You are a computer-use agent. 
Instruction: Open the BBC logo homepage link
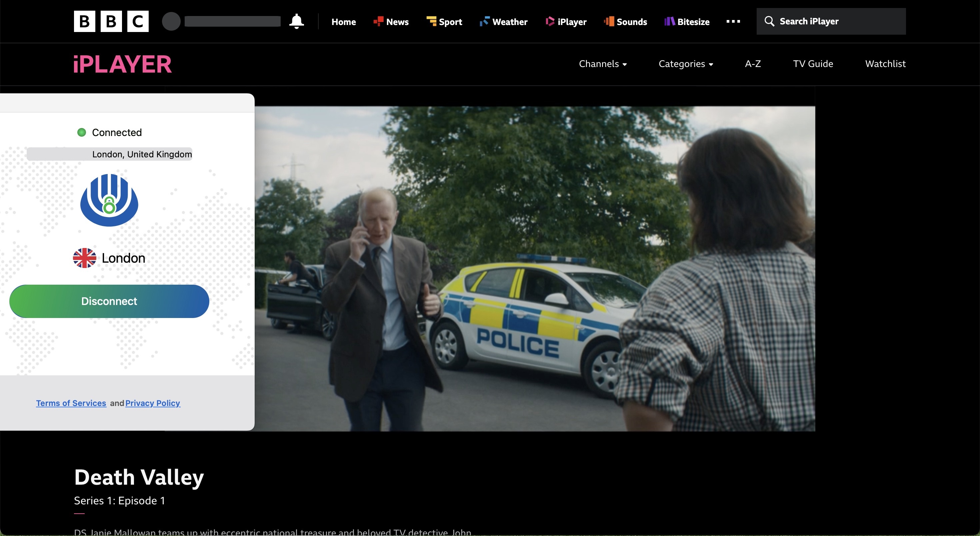111,21
